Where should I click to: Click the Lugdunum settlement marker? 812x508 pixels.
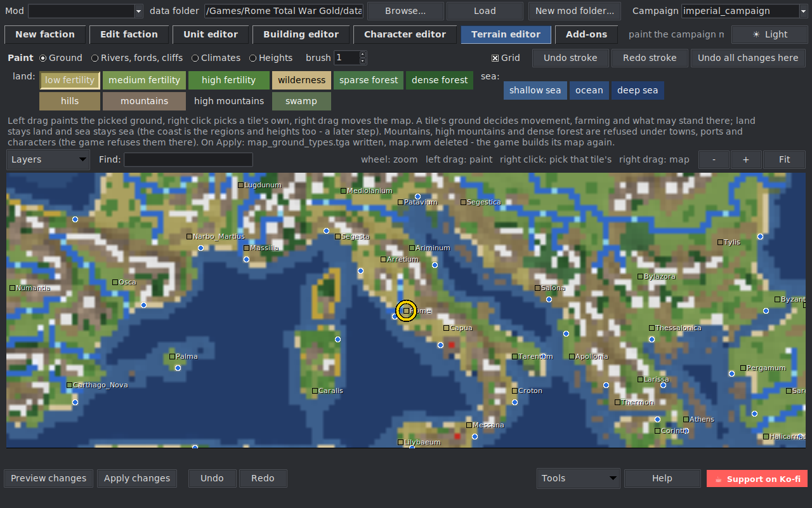240,185
